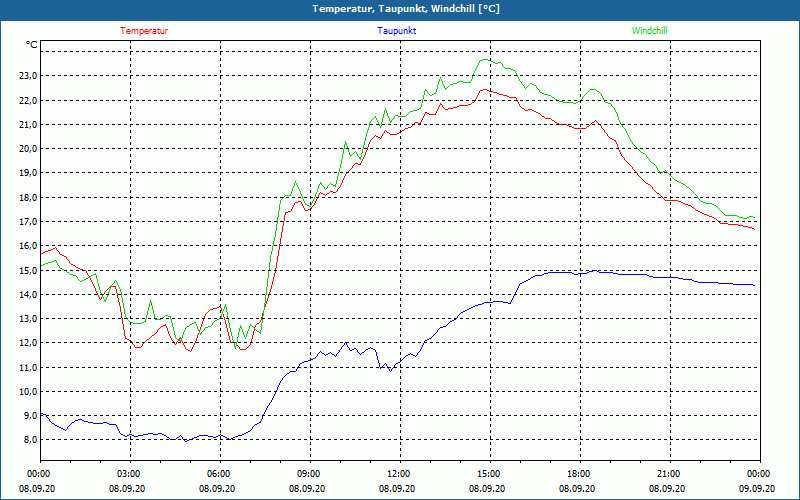
Task: Click the '21:00' time axis label
Action: (x=670, y=474)
